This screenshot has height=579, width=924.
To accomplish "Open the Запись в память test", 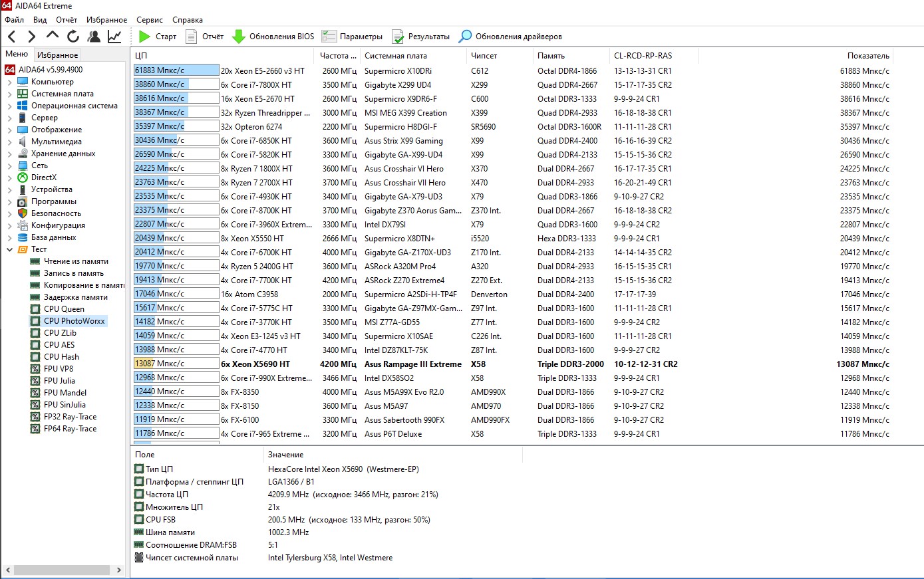I will 67,273.
